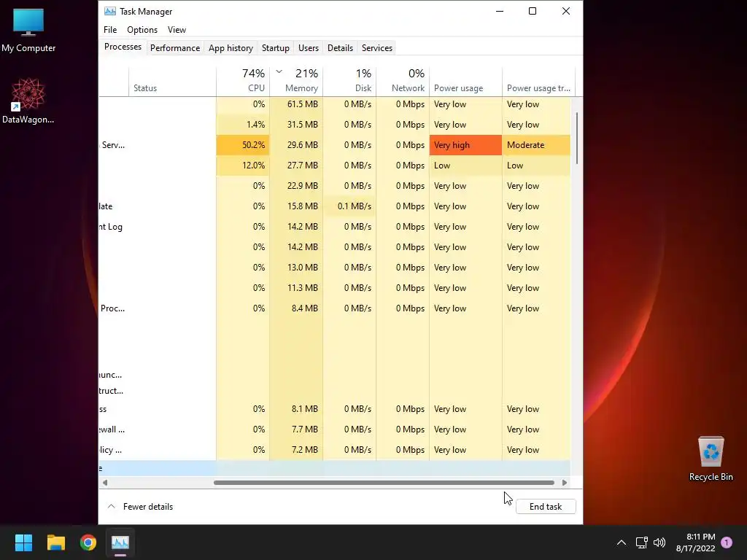747x560 pixels.
Task: Select the 27.7 MB memory cell
Action: [296, 166]
